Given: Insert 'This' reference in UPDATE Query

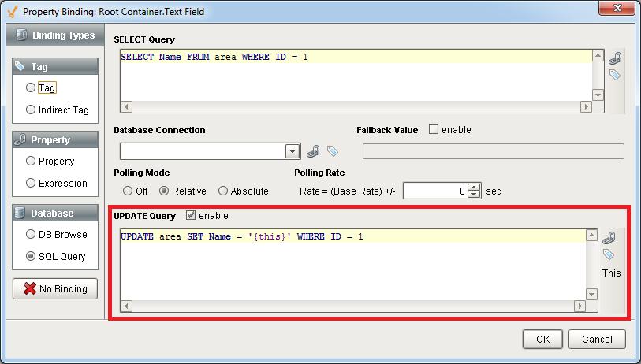Looking at the screenshot, I should click(611, 273).
